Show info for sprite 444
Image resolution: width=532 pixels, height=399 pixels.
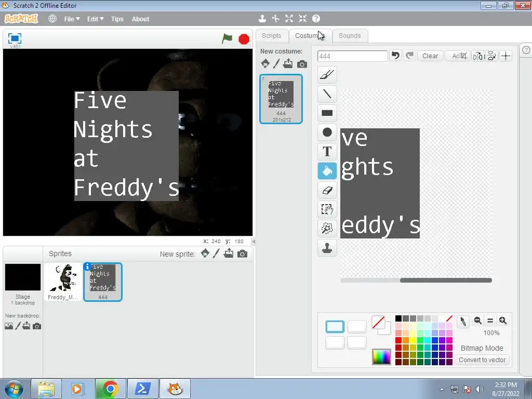point(87,267)
